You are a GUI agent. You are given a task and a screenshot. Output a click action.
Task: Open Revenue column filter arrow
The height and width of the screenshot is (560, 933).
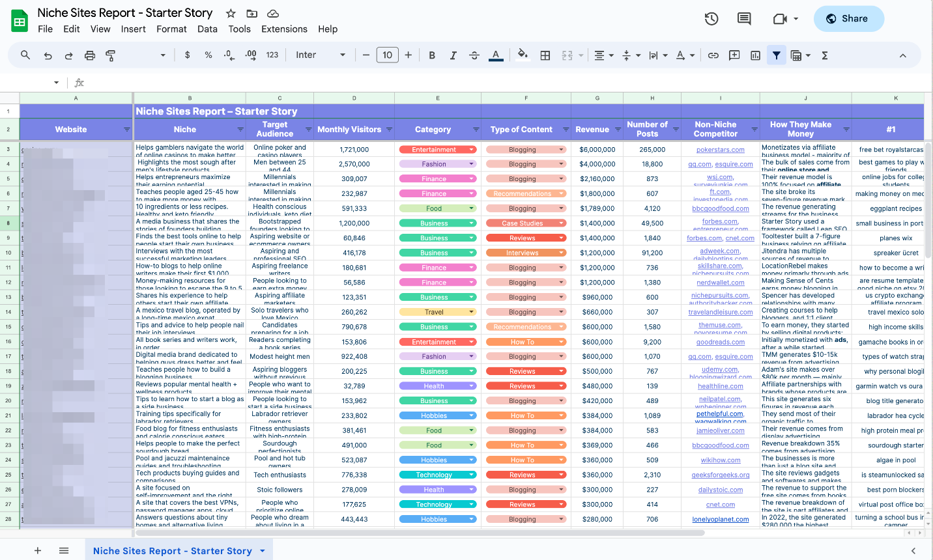pos(616,130)
